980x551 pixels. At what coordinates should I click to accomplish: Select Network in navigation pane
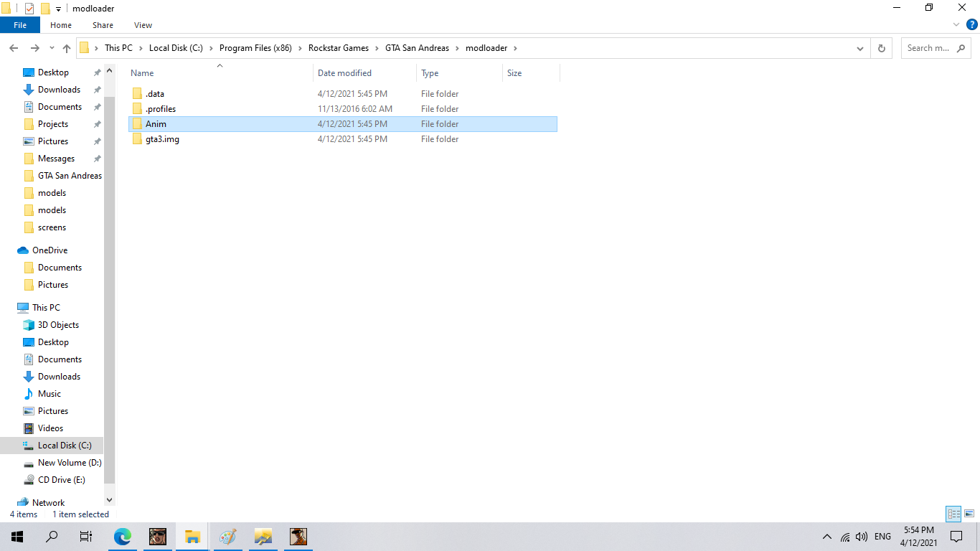(48, 503)
